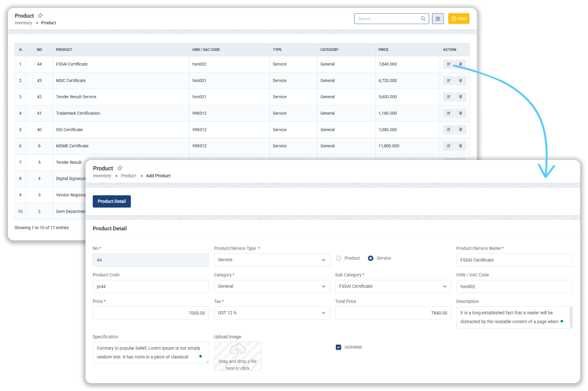Screen dimensions: 588x391
Task: Click the yellow ADD button
Action: (x=459, y=19)
